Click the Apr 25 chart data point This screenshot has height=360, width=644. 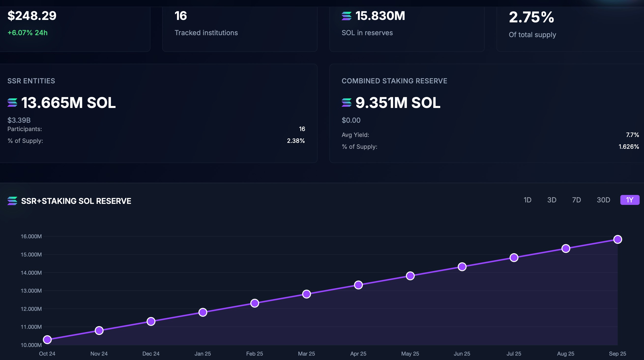[x=358, y=285]
